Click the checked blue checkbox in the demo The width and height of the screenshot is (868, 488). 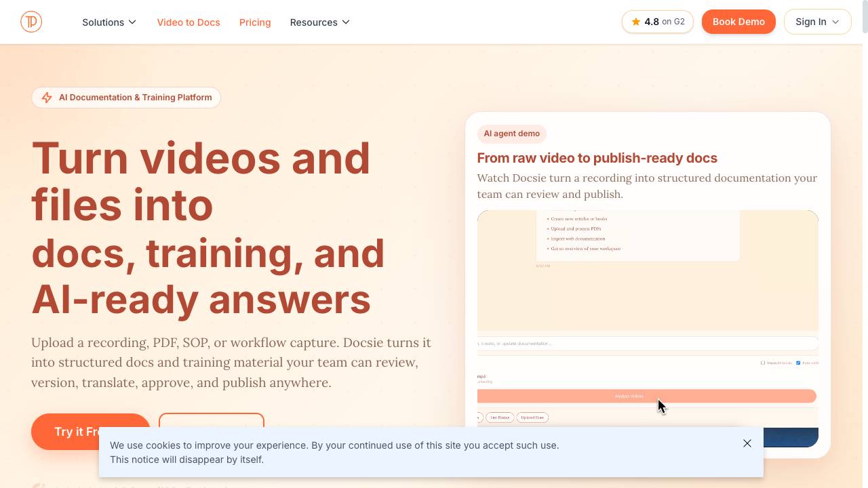[798, 363]
